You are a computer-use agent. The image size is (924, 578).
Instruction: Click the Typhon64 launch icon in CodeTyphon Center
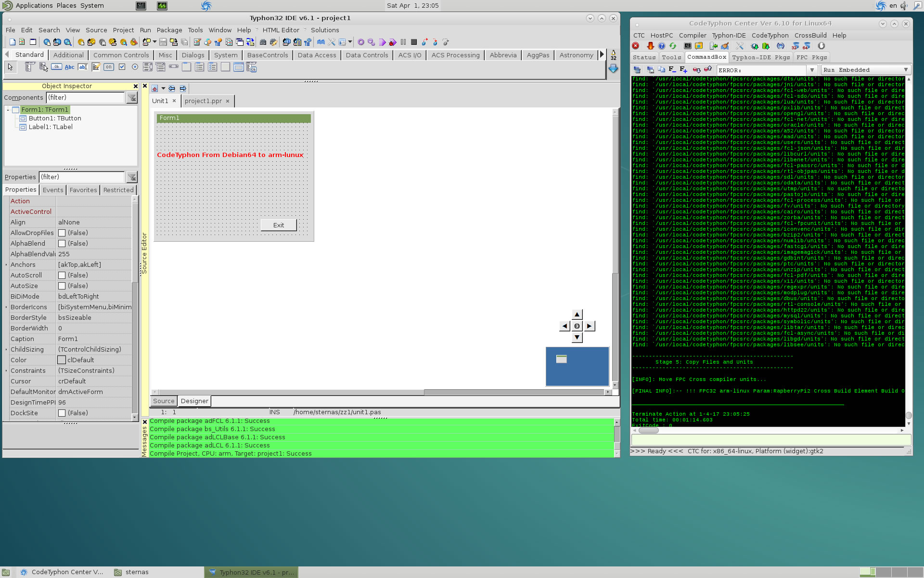[x=807, y=46]
